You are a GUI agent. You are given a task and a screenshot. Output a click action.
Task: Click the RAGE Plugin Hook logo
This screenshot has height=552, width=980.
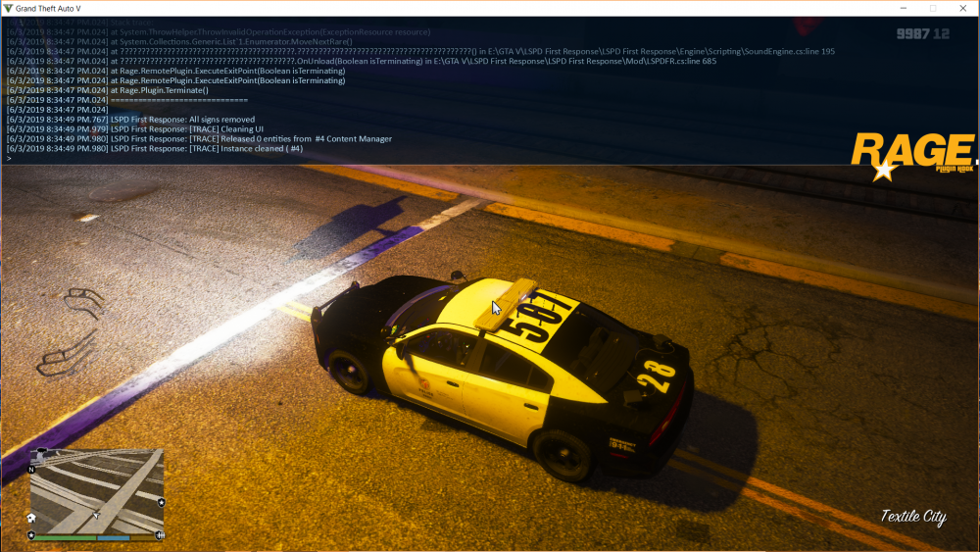tap(912, 156)
